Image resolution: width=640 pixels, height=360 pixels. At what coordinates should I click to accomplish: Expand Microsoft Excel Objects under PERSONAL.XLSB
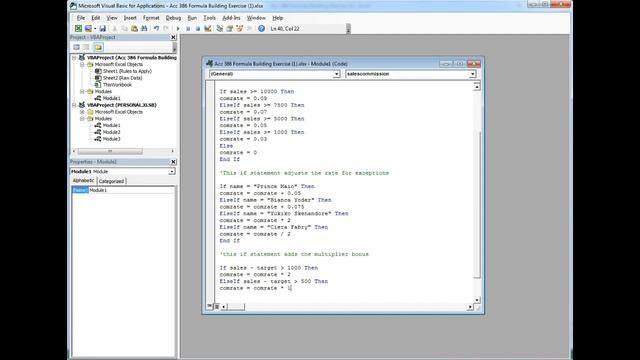click(82, 112)
